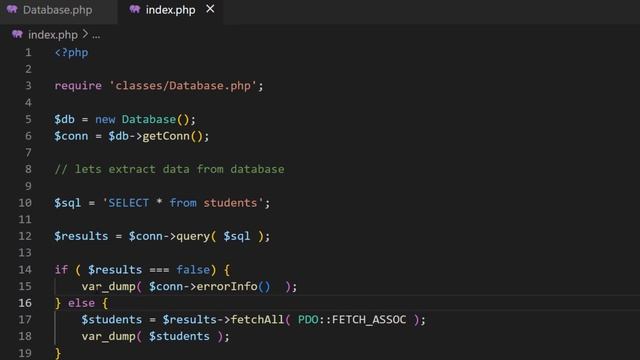Click the FETCH_ASSOC constant
The width and height of the screenshot is (640, 360).
pos(369,320)
